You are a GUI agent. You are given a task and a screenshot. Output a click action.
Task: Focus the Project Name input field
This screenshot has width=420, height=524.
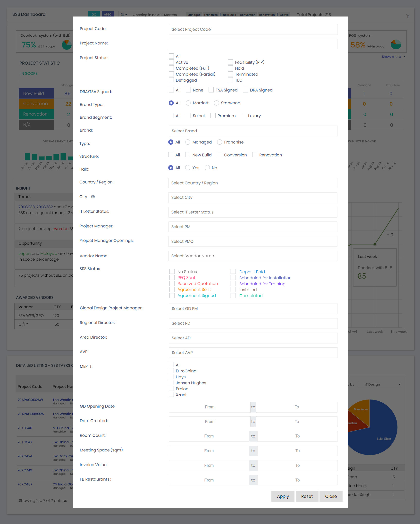click(253, 44)
